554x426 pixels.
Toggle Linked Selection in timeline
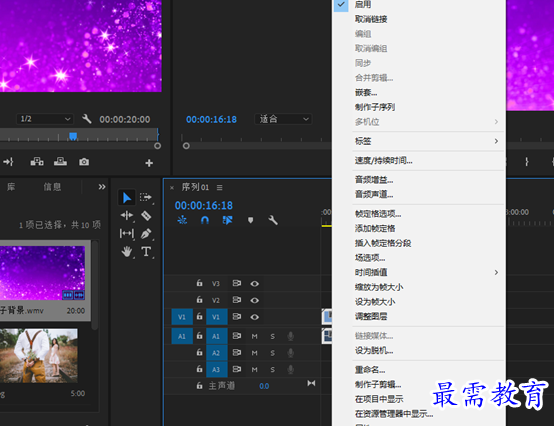click(228, 220)
